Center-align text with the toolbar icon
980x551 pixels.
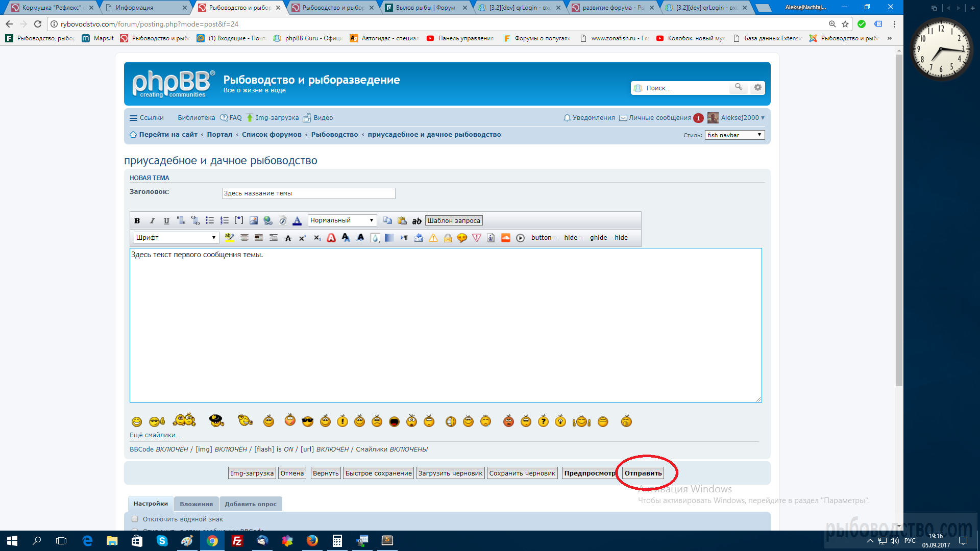pyautogui.click(x=244, y=237)
